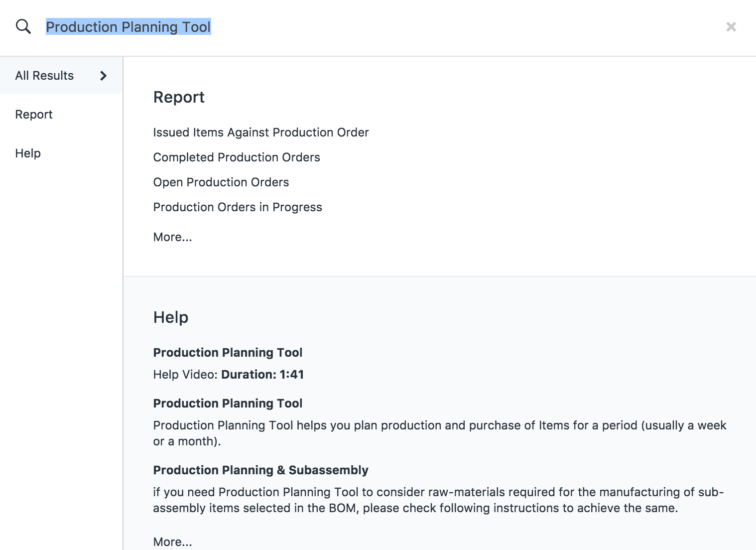The width and height of the screenshot is (756, 550).
Task: Open the second Production Planning Tool help article
Action: 228,404
